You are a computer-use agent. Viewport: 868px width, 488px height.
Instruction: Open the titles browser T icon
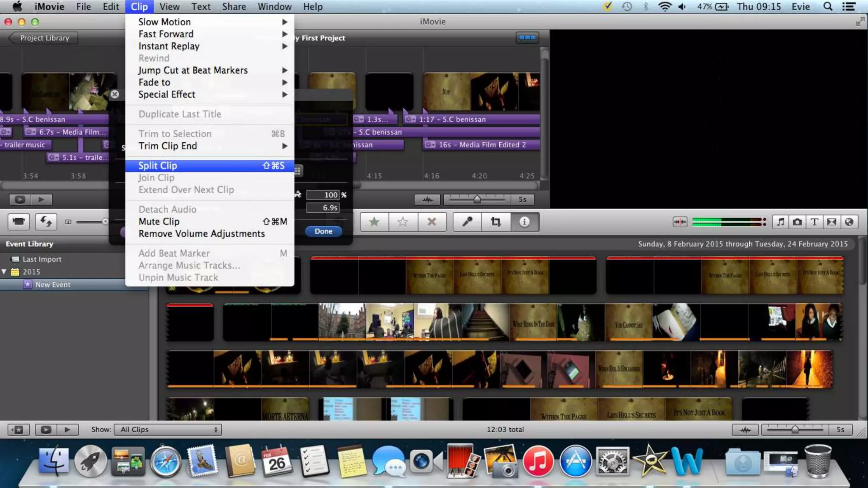[x=814, y=222]
